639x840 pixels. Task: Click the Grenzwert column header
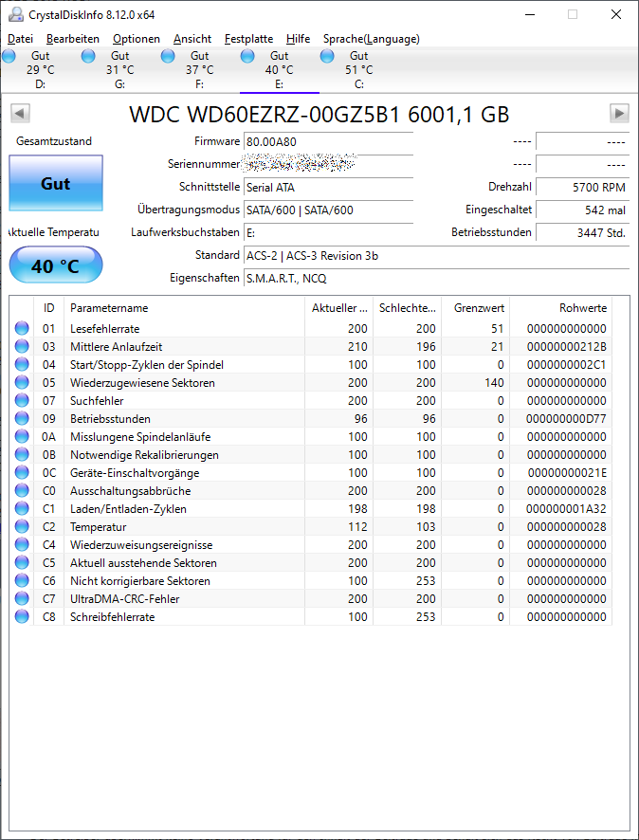(x=476, y=308)
